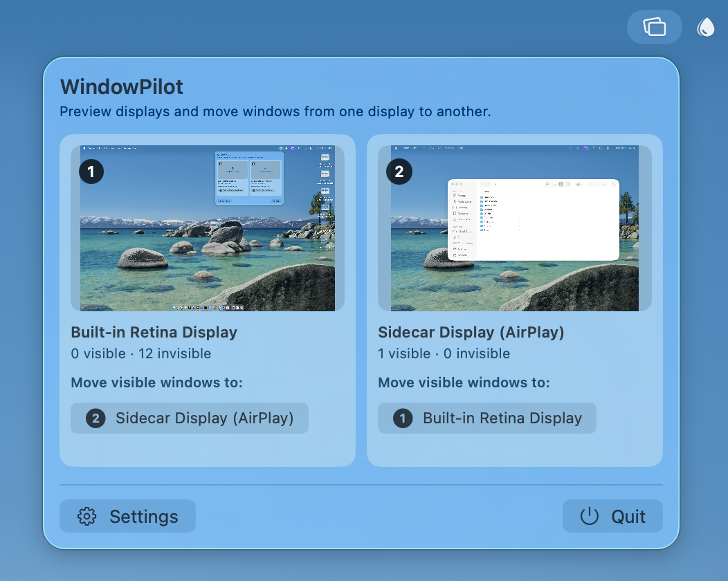This screenshot has height=581, width=728.
Task: Click the "0 visible · 12 invisible" window count label
Action: coord(140,353)
